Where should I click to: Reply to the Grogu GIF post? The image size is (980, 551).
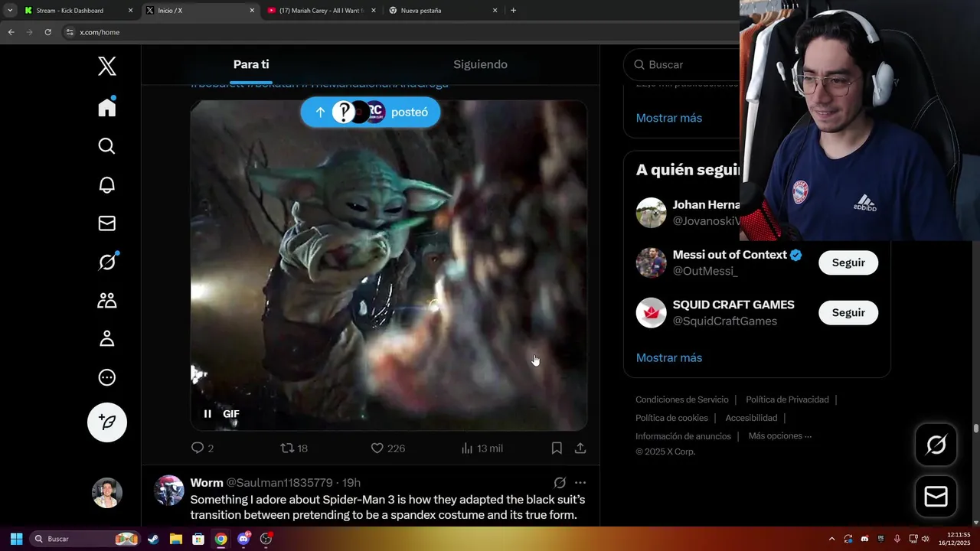[202, 448]
